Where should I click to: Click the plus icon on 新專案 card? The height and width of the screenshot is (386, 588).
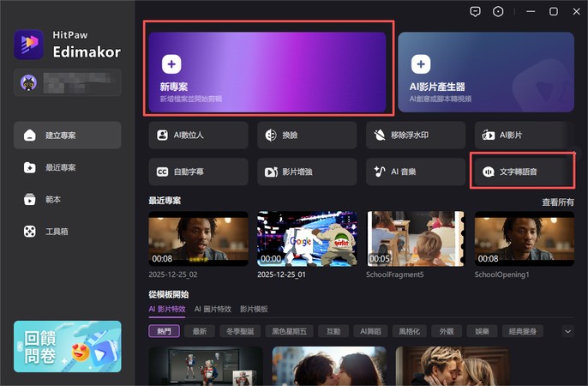point(171,64)
